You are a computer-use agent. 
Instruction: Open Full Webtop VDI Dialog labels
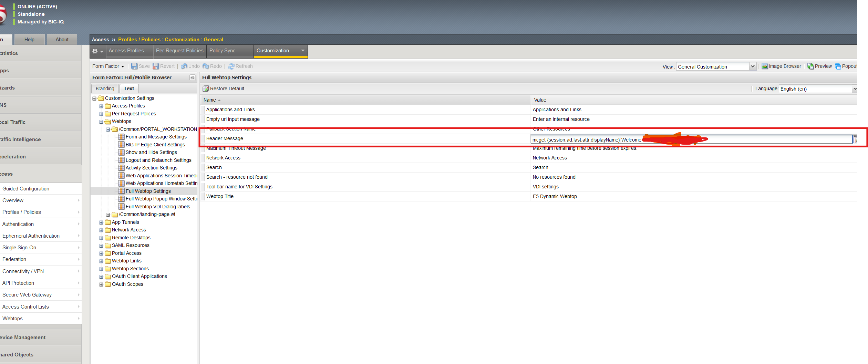coord(158,207)
